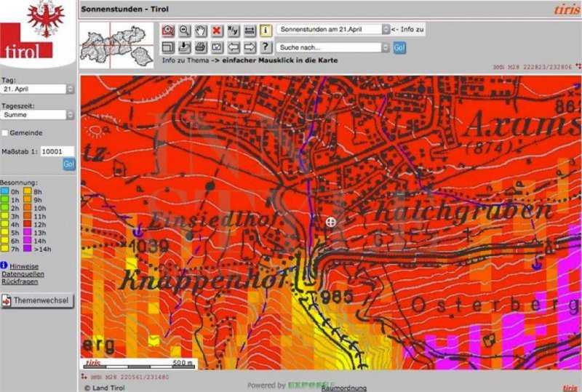Click the print map icon
The height and width of the screenshot is (392, 582).
pos(200,47)
